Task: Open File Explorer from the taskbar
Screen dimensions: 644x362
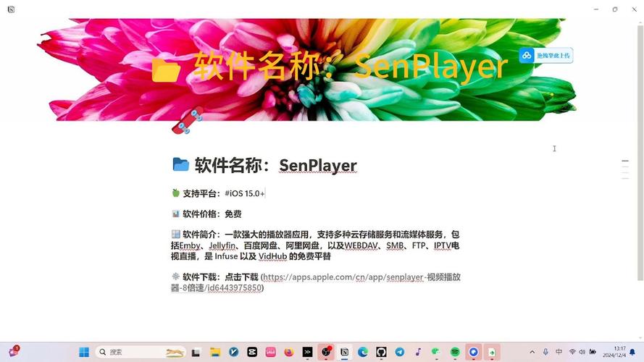Action: [215, 352]
